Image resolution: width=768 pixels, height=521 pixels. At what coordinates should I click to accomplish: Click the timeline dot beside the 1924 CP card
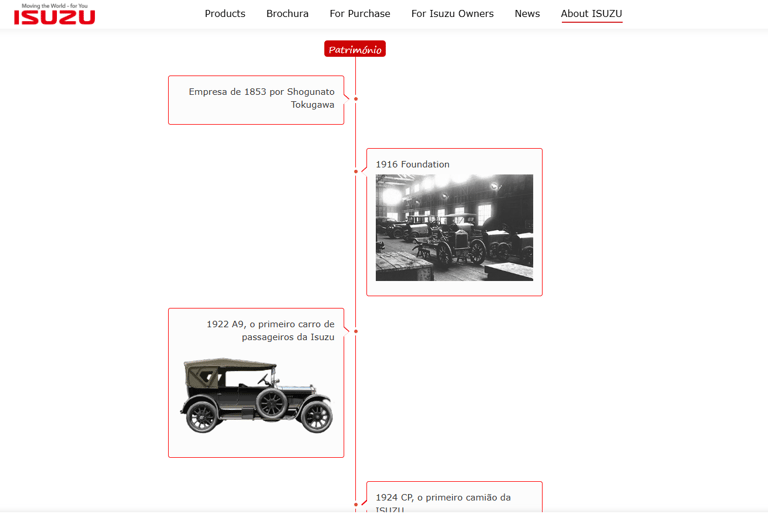pos(356,504)
